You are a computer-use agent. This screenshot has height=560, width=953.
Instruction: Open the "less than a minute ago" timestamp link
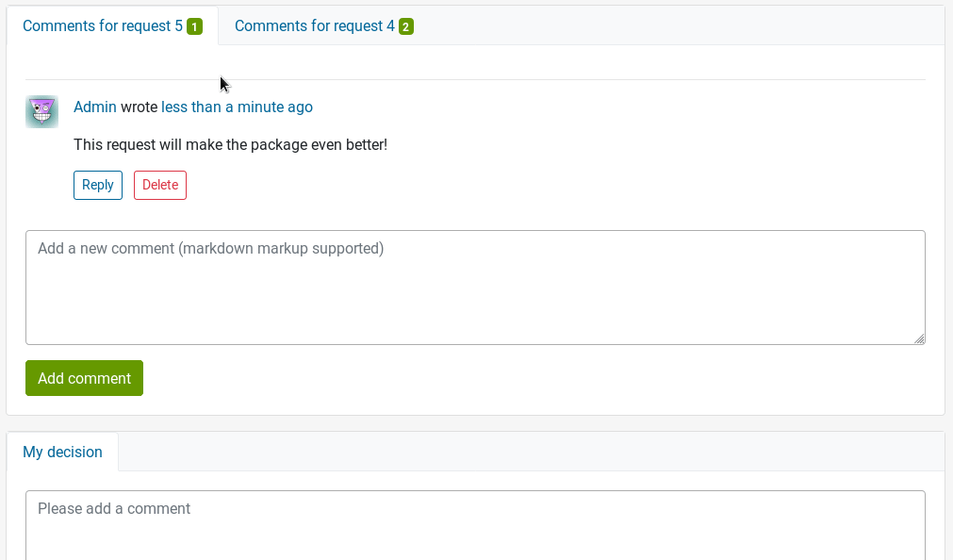click(x=237, y=107)
